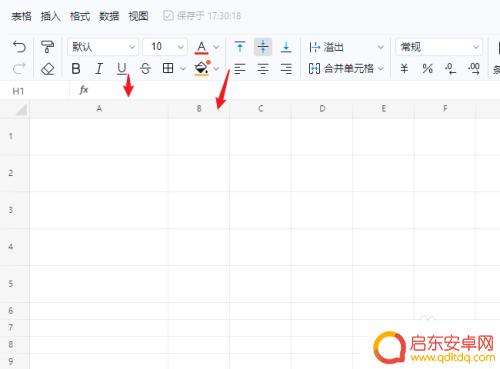Select column A header

99,108
